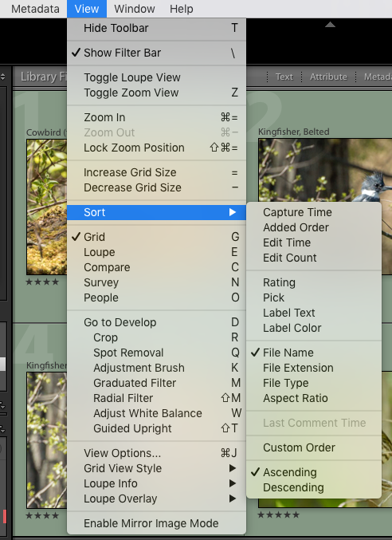
Task: Click the Sort submenu arrow
Action: (x=233, y=212)
